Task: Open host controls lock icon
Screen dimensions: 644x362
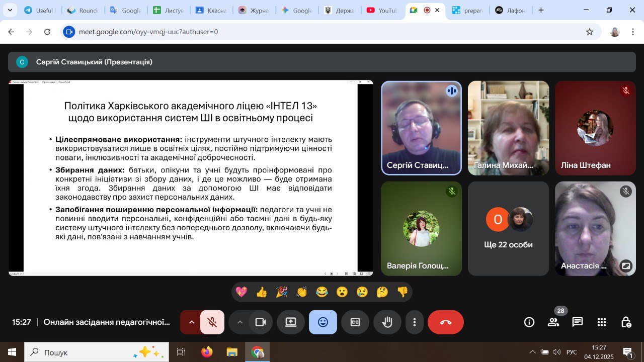Action: point(625,322)
